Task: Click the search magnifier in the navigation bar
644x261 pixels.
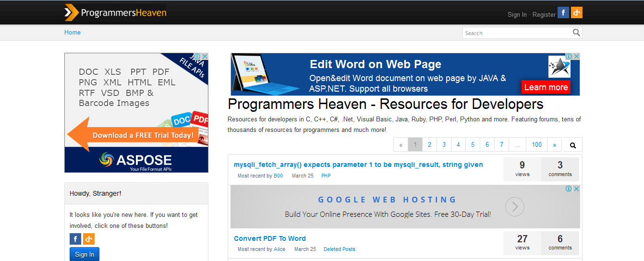Action: tap(576, 33)
